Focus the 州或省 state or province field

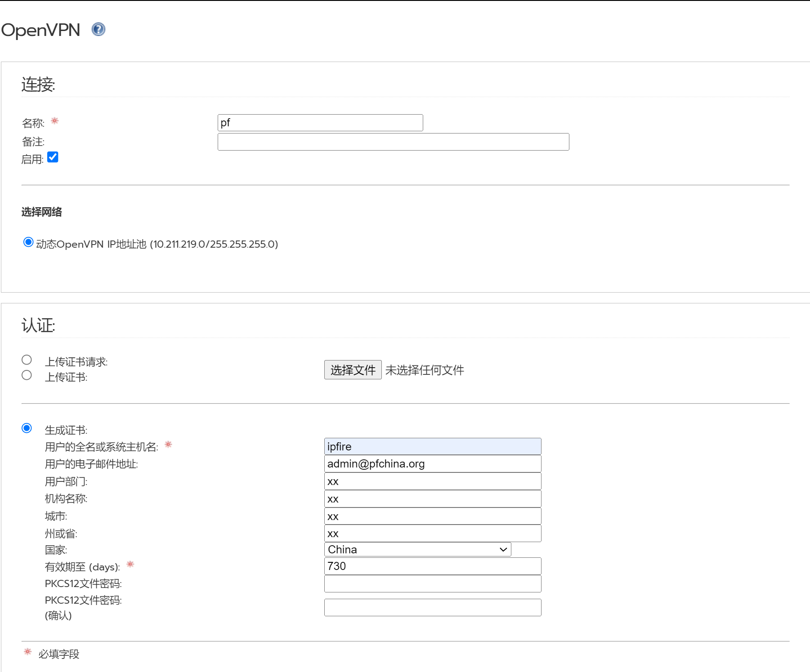pos(432,534)
